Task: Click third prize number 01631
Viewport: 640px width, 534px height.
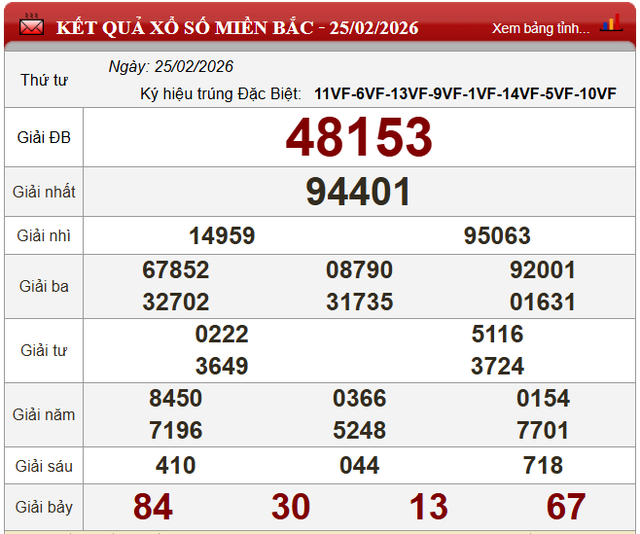Action: [543, 302]
